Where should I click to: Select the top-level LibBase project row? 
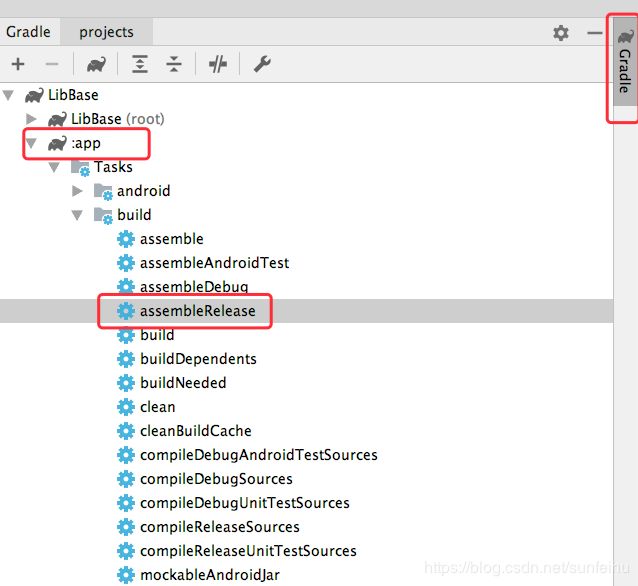coord(306,95)
